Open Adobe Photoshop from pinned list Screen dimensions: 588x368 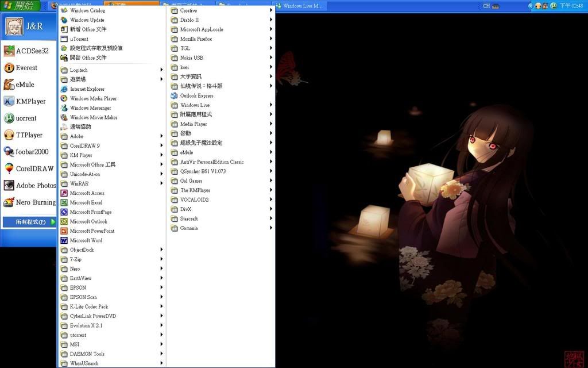point(30,186)
